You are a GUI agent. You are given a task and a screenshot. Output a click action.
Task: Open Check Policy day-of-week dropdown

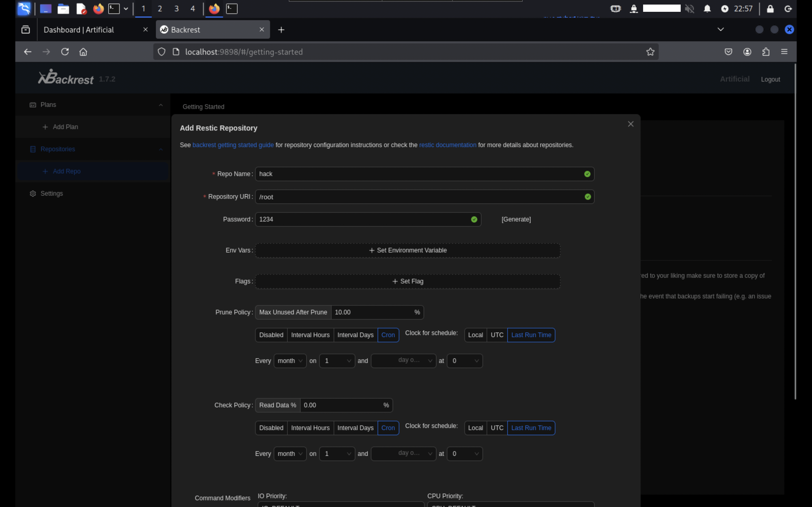click(403, 454)
